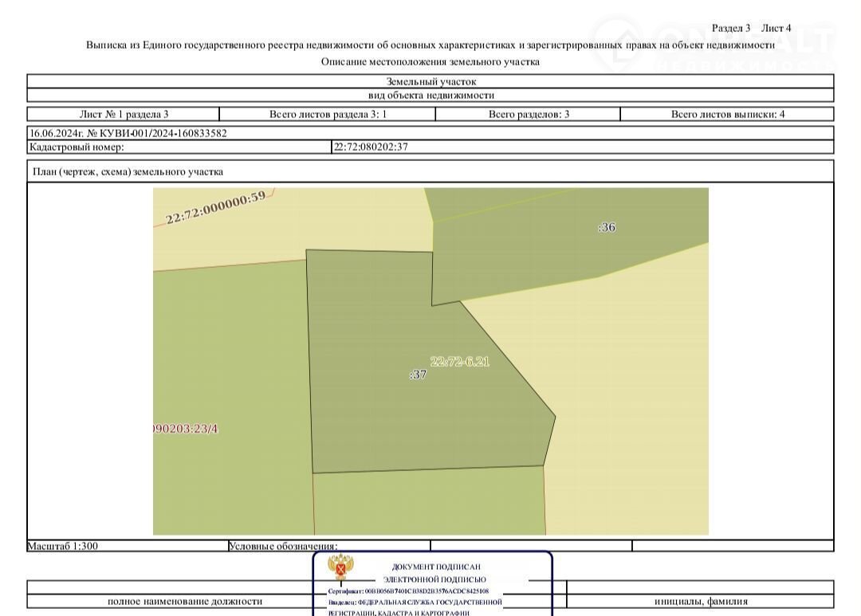Click the 'Всего разделов: 3' cell
Screen dimensions: 861x616
528,114
